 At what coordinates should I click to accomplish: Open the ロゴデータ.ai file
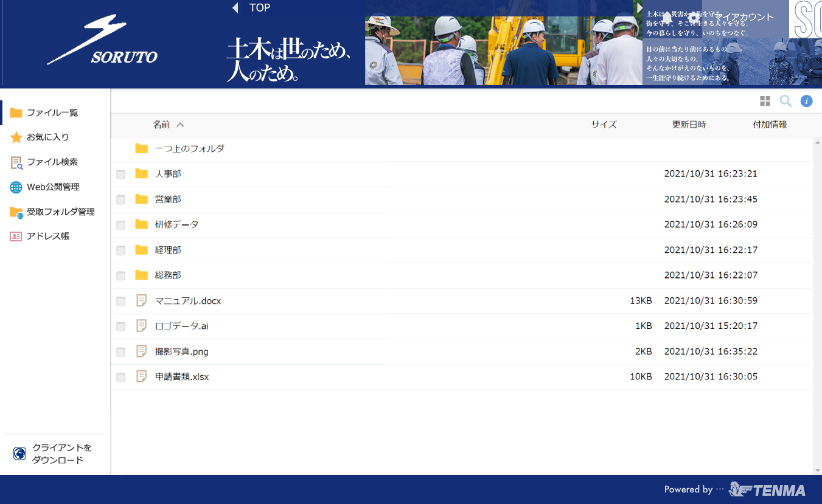coord(181,326)
